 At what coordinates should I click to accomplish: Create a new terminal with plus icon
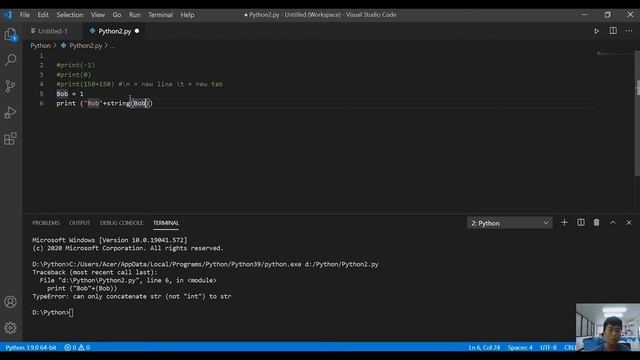pyautogui.click(x=564, y=222)
